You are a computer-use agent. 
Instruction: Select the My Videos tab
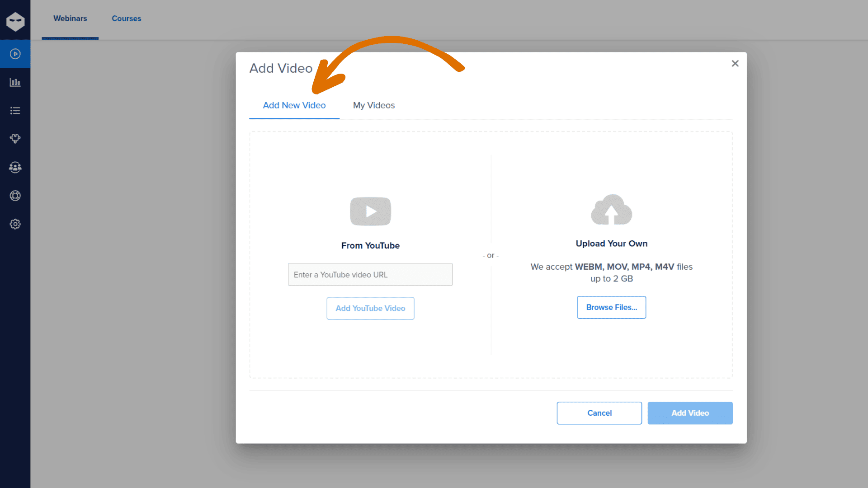click(374, 105)
